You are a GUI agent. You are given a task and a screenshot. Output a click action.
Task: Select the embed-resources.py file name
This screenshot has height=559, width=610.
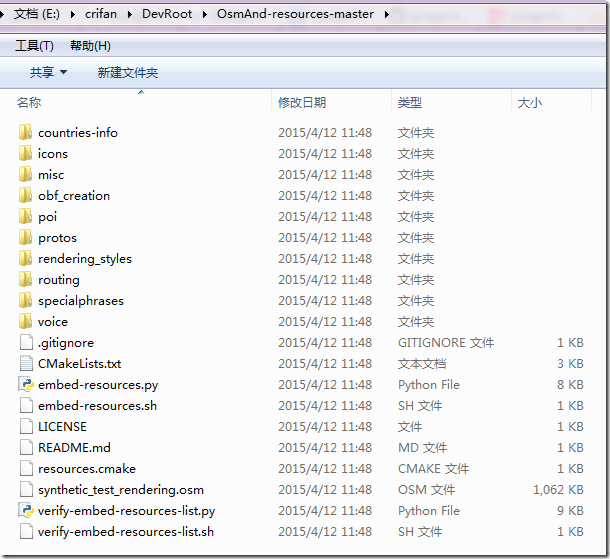pyautogui.click(x=98, y=385)
